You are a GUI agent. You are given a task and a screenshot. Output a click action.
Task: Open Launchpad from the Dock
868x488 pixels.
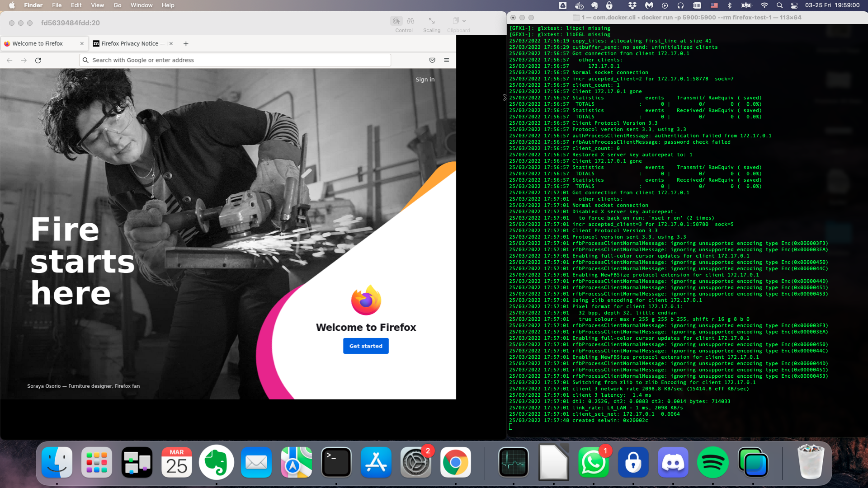(97, 462)
